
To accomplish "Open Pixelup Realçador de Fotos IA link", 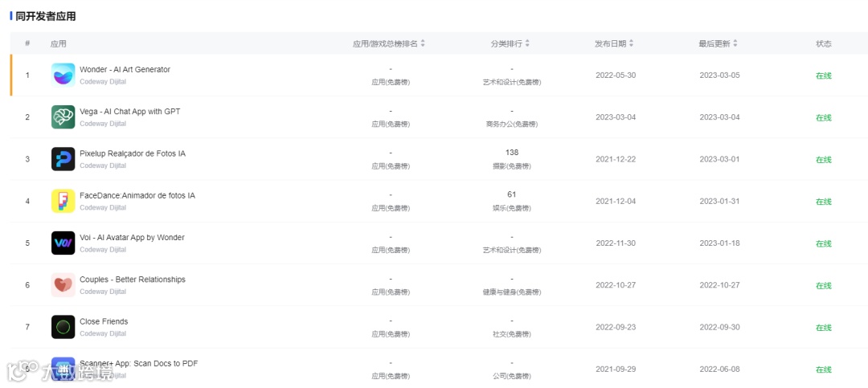I will [133, 154].
